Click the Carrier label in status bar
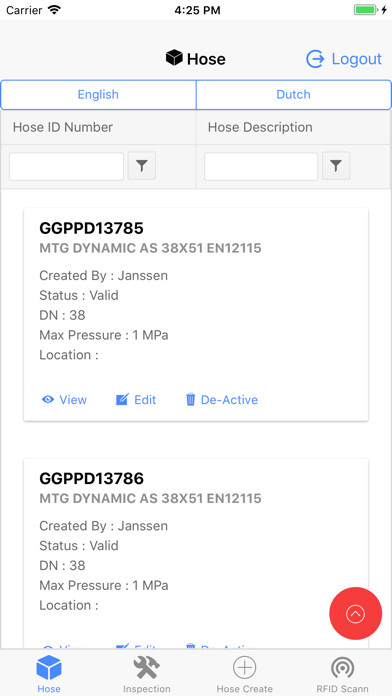This screenshot has width=392, height=696. (24, 10)
